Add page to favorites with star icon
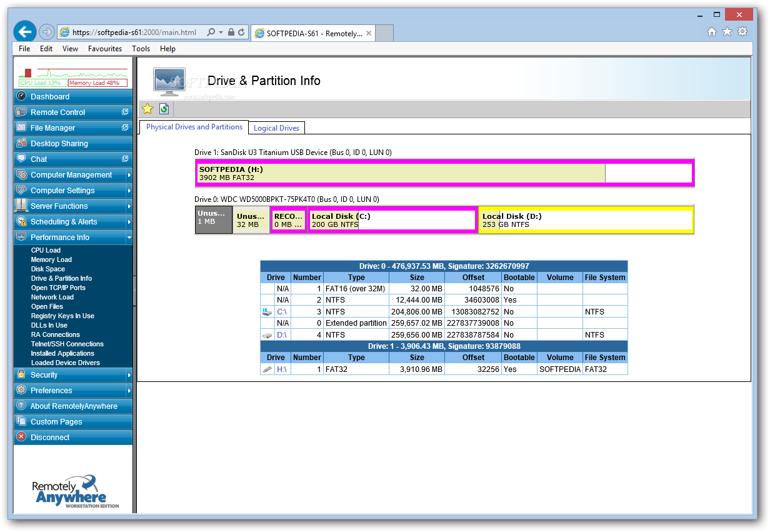 pyautogui.click(x=147, y=109)
